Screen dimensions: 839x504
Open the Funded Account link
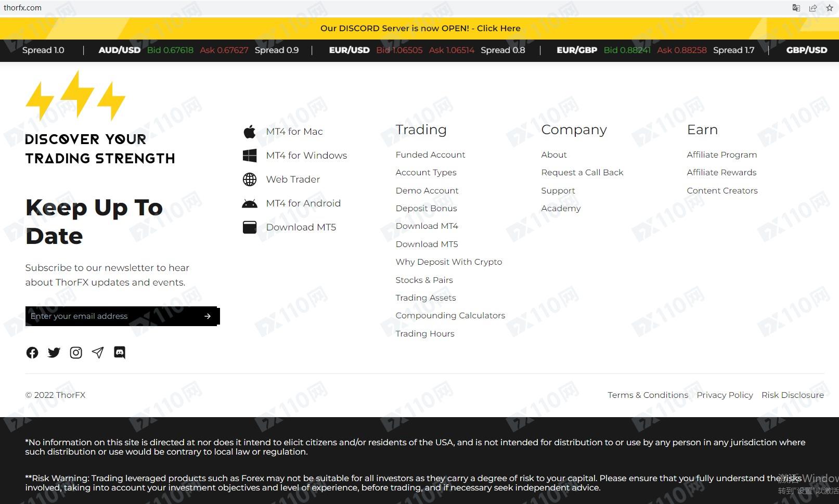(430, 154)
